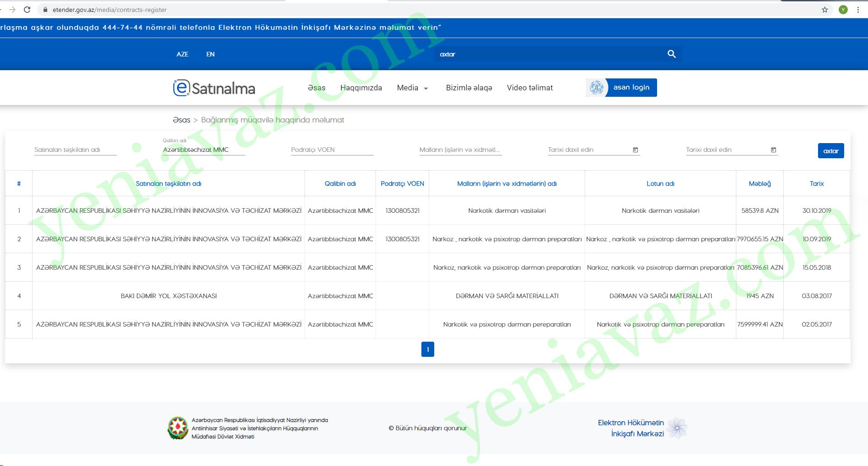Open the first date picker calendar icon
The image size is (868, 466).
[x=636, y=150]
